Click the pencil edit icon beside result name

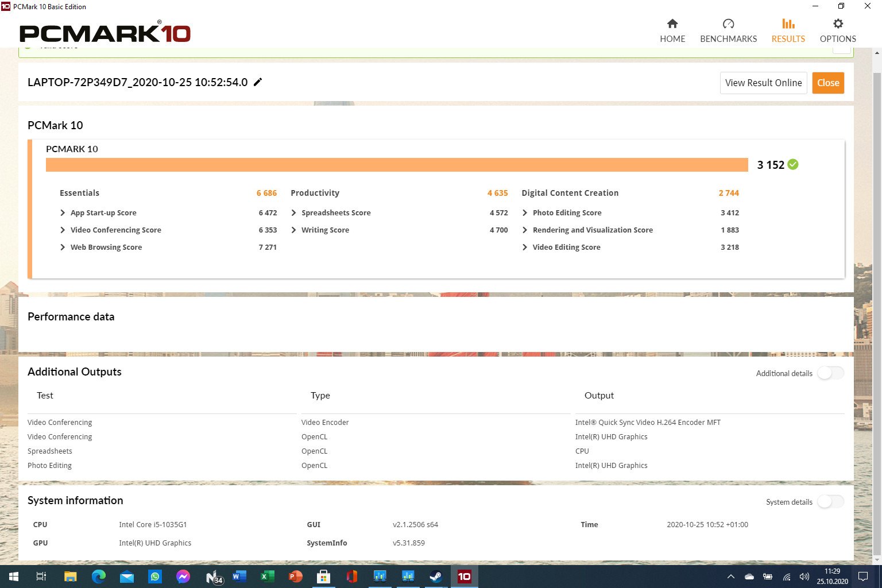pyautogui.click(x=258, y=82)
